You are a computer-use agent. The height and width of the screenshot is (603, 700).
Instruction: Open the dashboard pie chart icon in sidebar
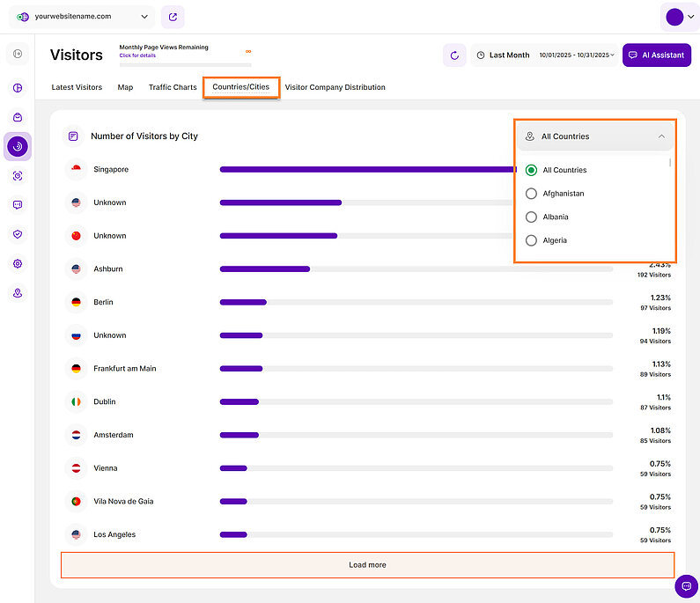18,88
